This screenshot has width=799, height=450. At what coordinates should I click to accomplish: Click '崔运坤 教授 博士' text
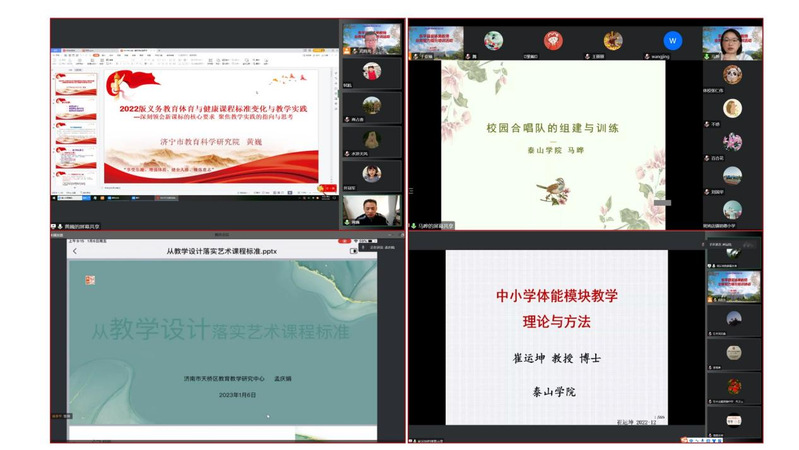556,358
